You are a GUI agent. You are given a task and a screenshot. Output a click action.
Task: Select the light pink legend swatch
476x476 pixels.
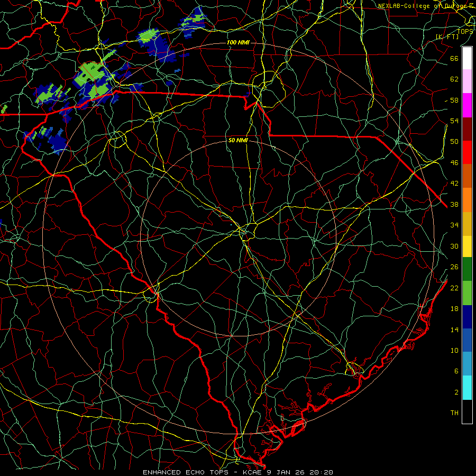[467, 81]
